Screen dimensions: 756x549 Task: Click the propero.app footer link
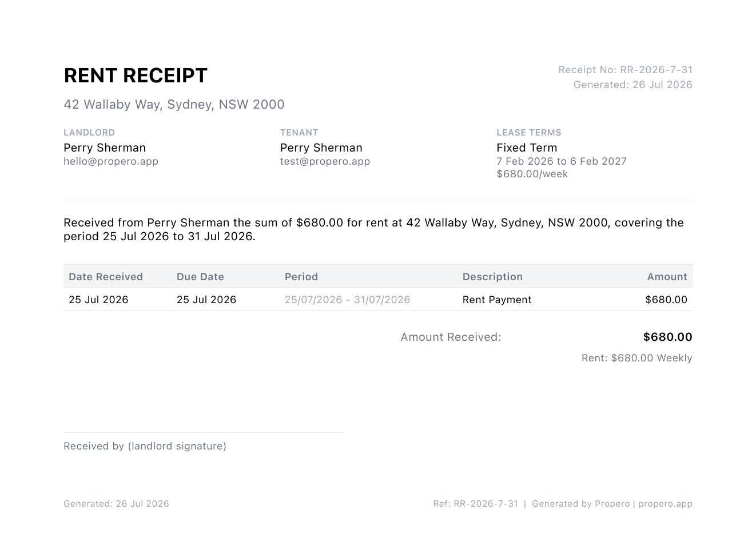[x=665, y=504]
